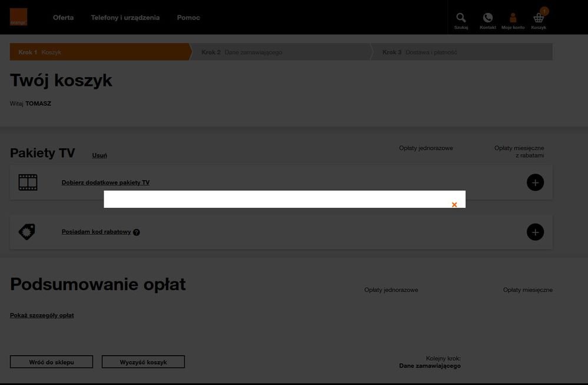This screenshot has width=588, height=385.
Task: Open the Koszyk basket icon
Action: coord(539,18)
